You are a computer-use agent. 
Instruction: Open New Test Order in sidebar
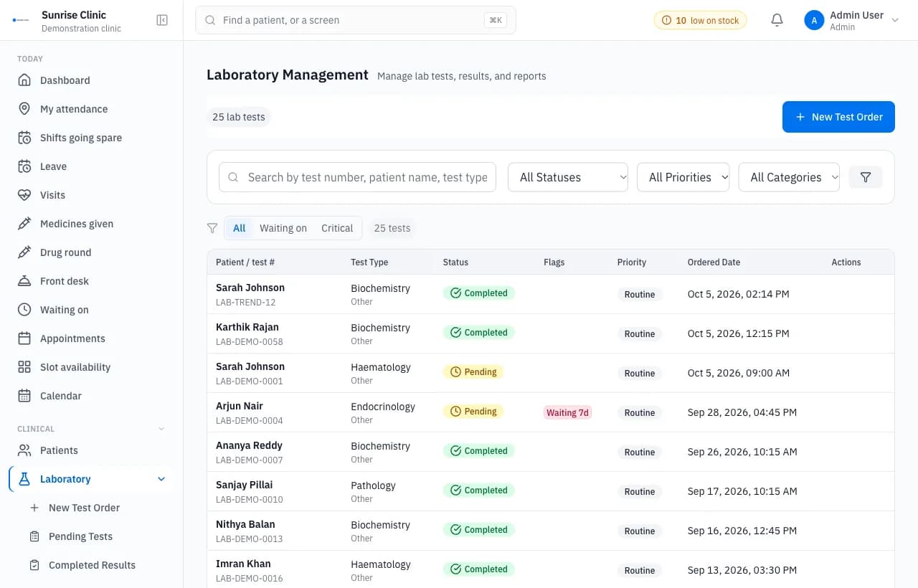click(x=84, y=508)
